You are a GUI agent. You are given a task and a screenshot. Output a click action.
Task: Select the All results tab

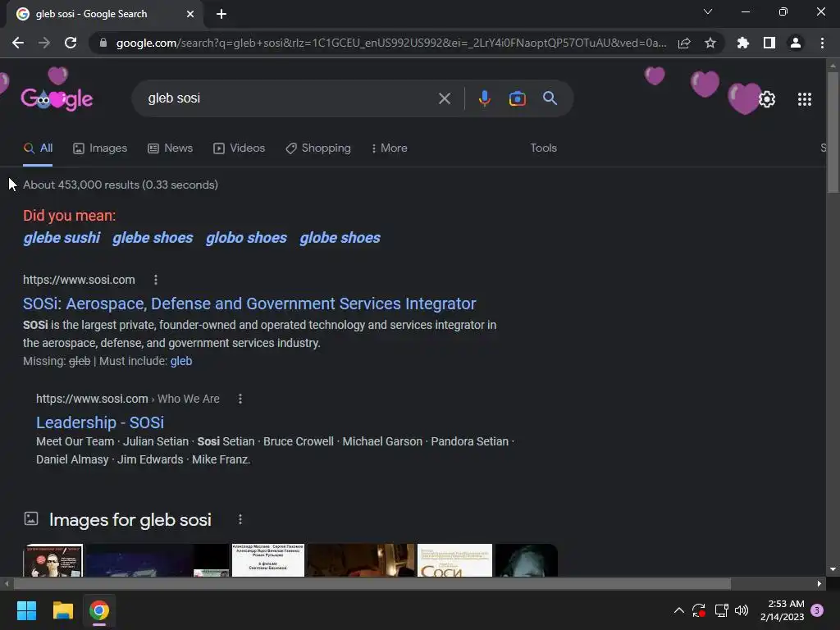tap(38, 148)
